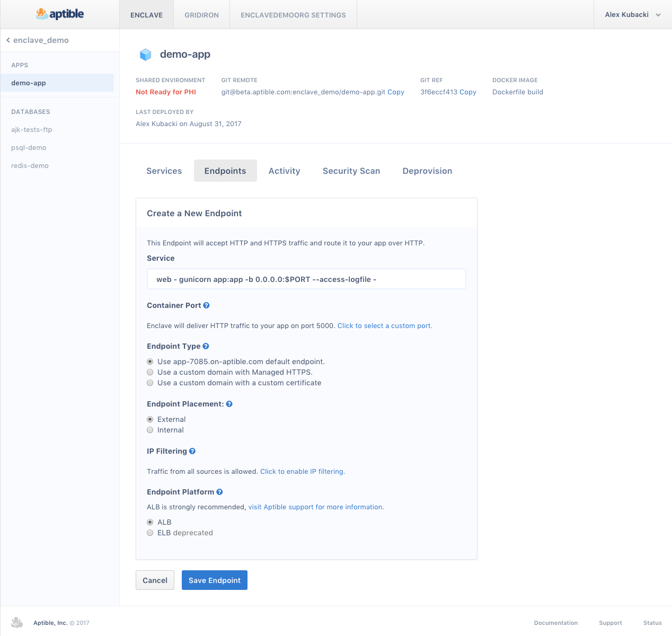This screenshot has width=672, height=636.
Task: Open Documentation footer link
Action: coord(556,623)
